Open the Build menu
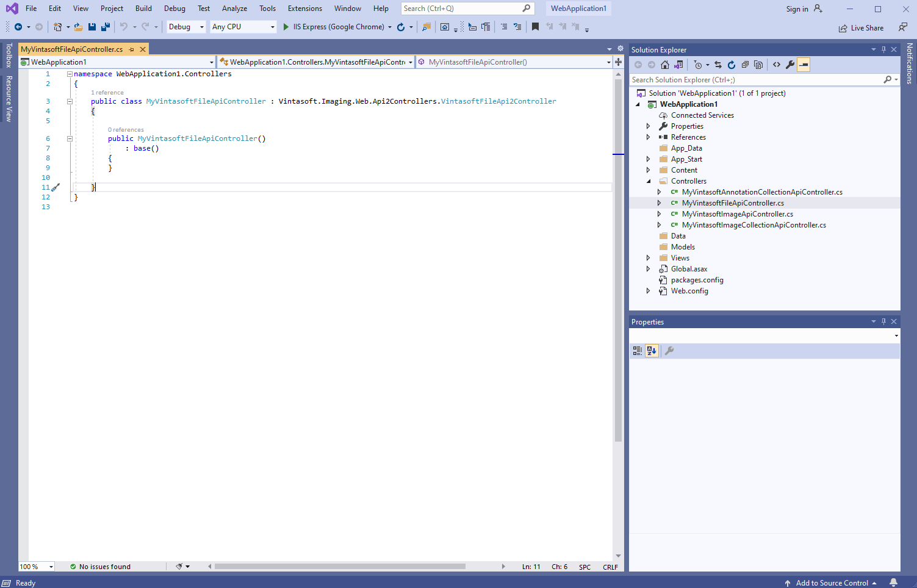The width and height of the screenshot is (917, 588). [143, 9]
